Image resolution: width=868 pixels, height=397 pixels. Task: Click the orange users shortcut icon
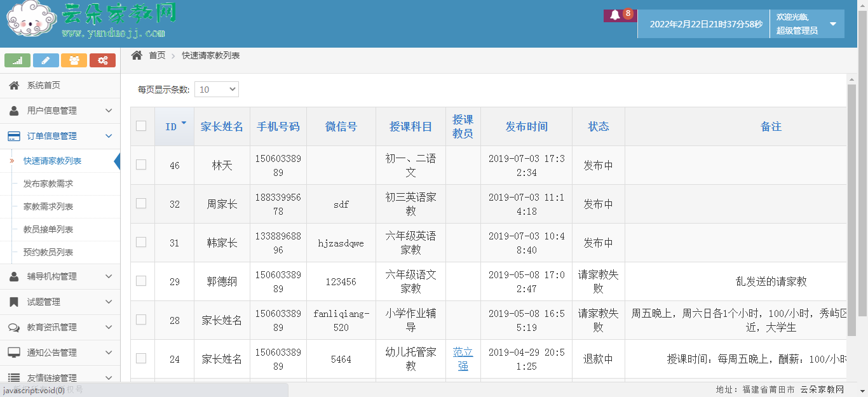74,60
